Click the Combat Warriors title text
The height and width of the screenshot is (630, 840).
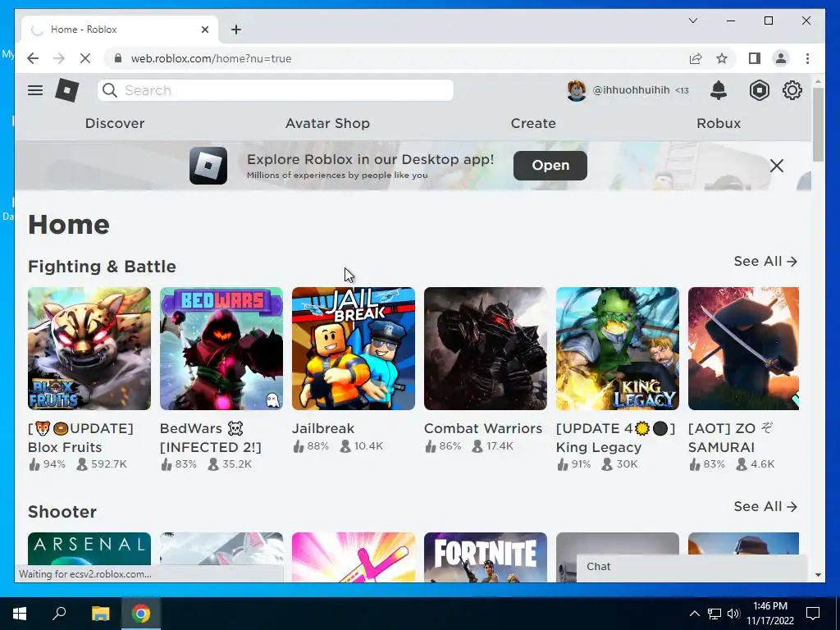click(483, 428)
